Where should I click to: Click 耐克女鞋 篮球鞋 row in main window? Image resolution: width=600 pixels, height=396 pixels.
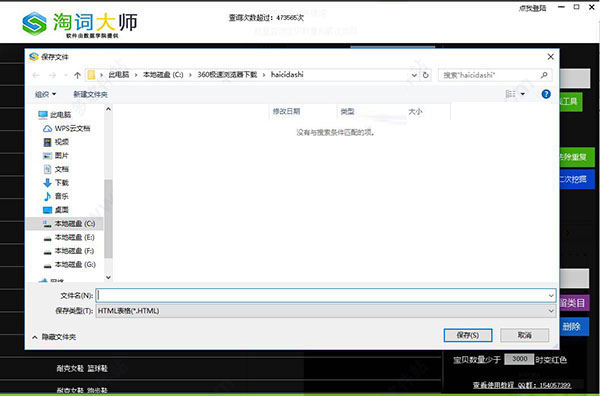click(82, 368)
